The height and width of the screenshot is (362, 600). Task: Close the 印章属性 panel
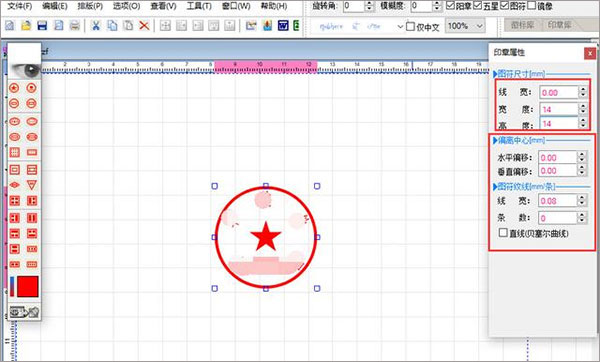tap(590, 53)
